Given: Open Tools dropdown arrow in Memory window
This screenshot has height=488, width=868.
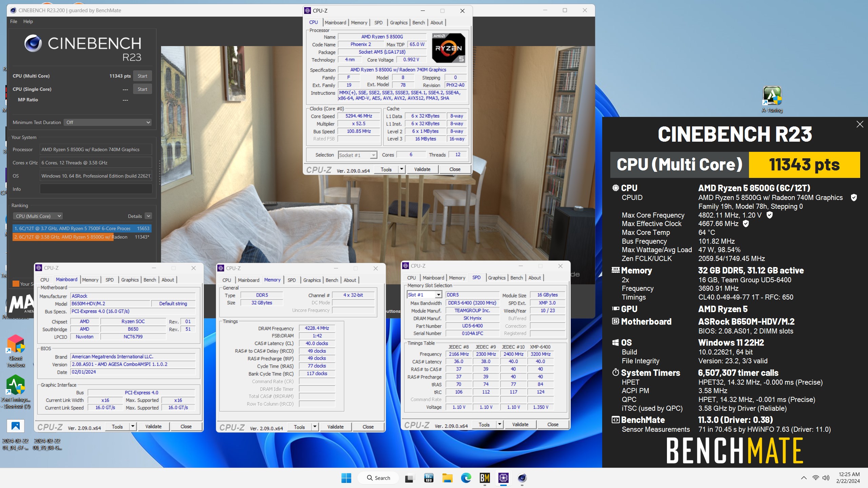Looking at the screenshot, I should (315, 427).
